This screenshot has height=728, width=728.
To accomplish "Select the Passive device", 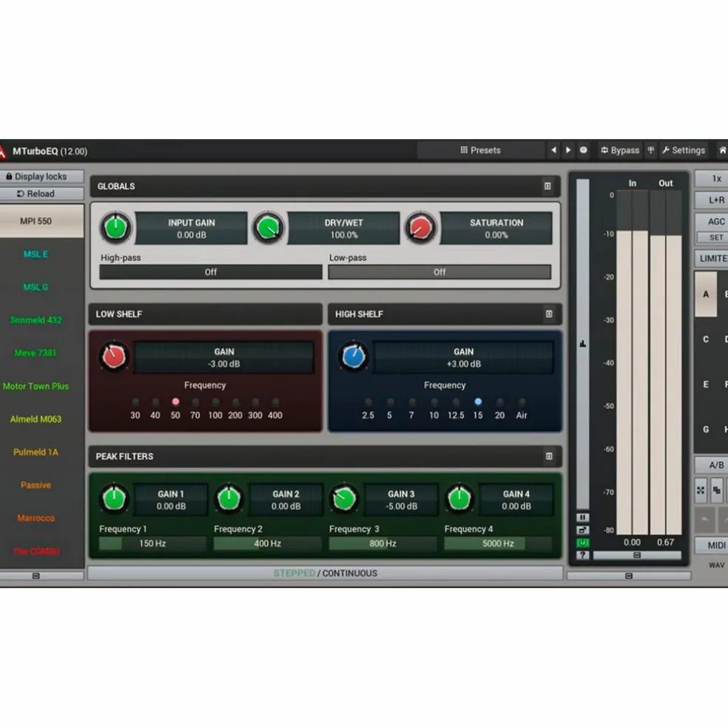I will pyautogui.click(x=36, y=485).
